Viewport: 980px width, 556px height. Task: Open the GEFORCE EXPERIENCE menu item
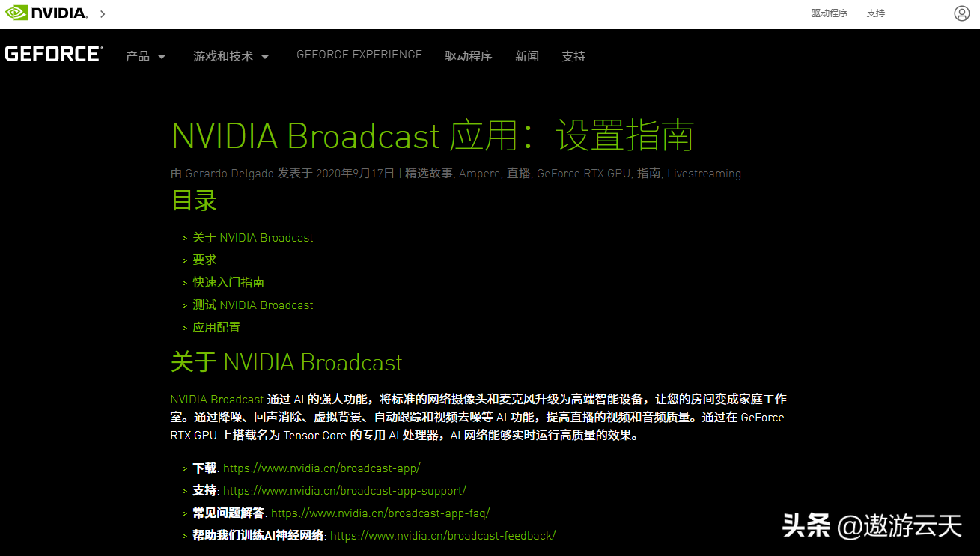tap(359, 55)
